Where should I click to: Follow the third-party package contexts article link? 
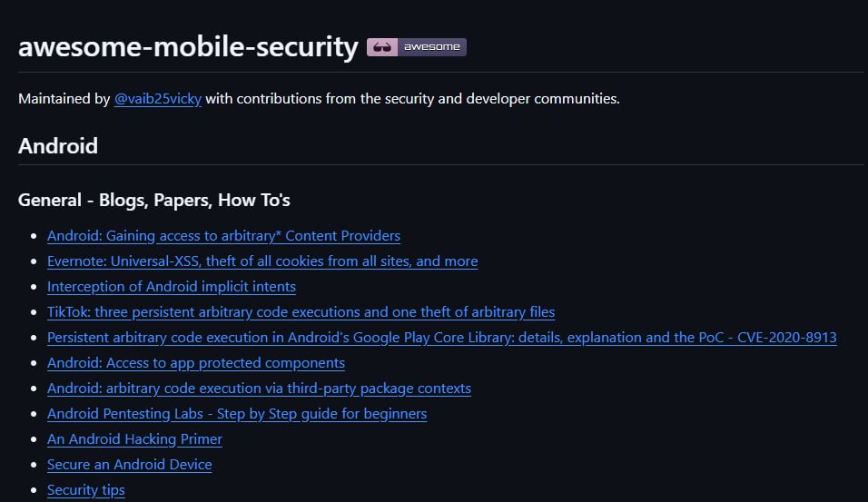coord(259,389)
